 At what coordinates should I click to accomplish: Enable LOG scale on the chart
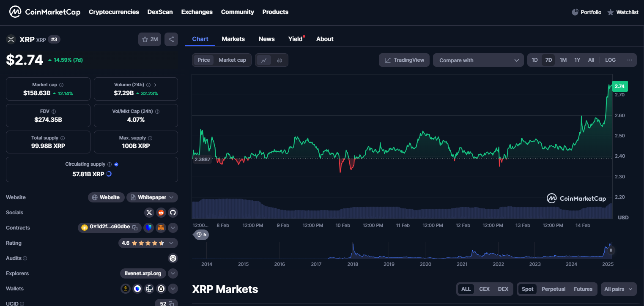pyautogui.click(x=610, y=60)
